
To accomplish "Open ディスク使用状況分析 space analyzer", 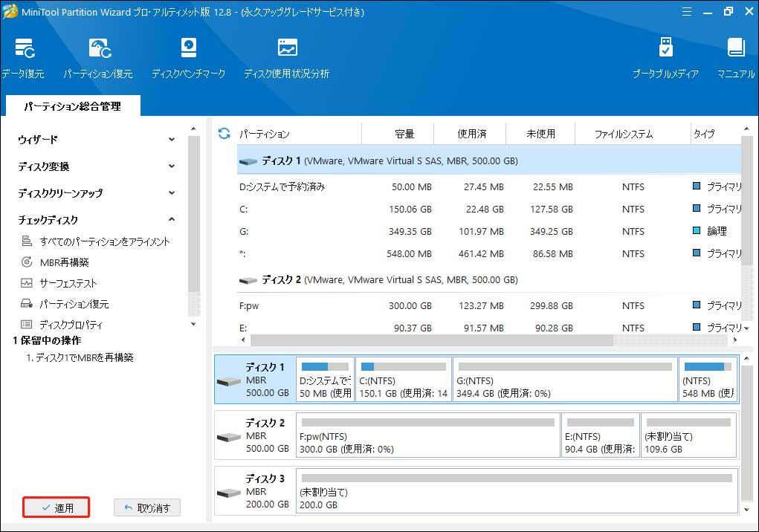I will click(x=286, y=59).
